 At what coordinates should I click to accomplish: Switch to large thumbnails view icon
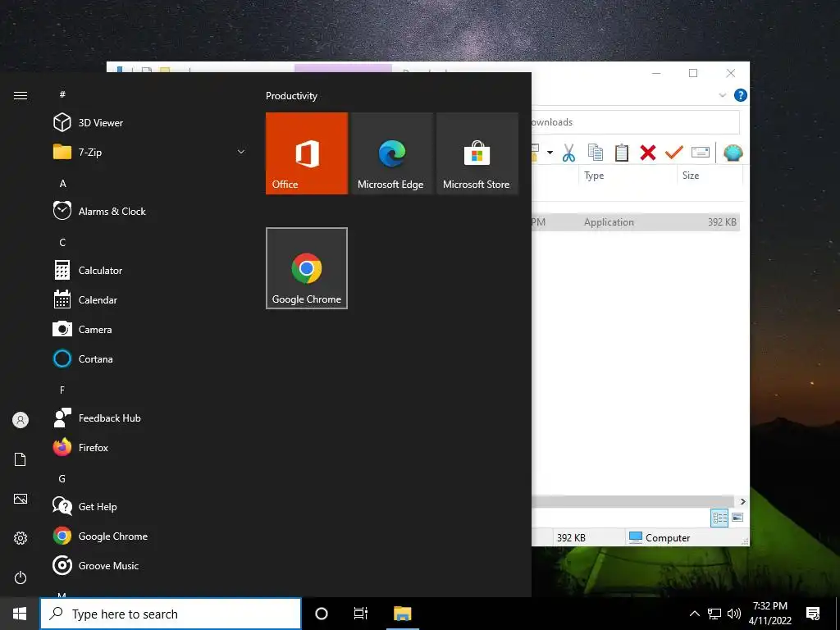[x=737, y=518]
